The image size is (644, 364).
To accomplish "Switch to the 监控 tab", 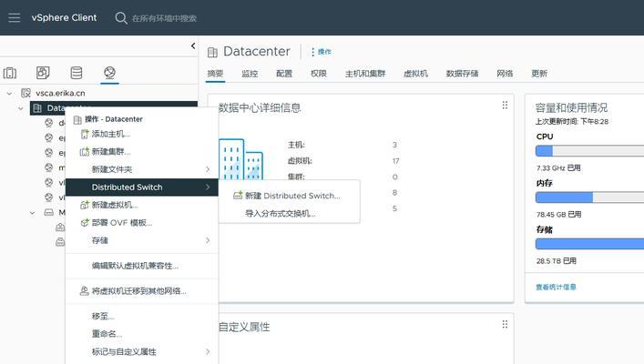I will pyautogui.click(x=250, y=74).
